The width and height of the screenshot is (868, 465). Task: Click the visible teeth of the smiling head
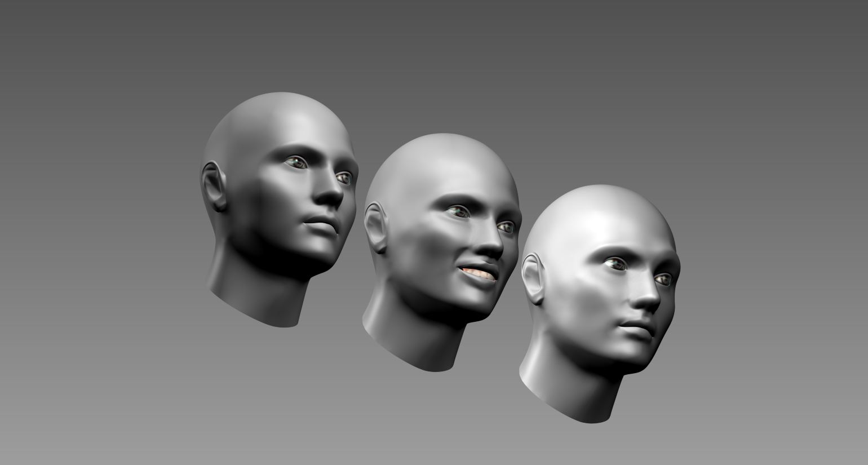tap(477, 272)
